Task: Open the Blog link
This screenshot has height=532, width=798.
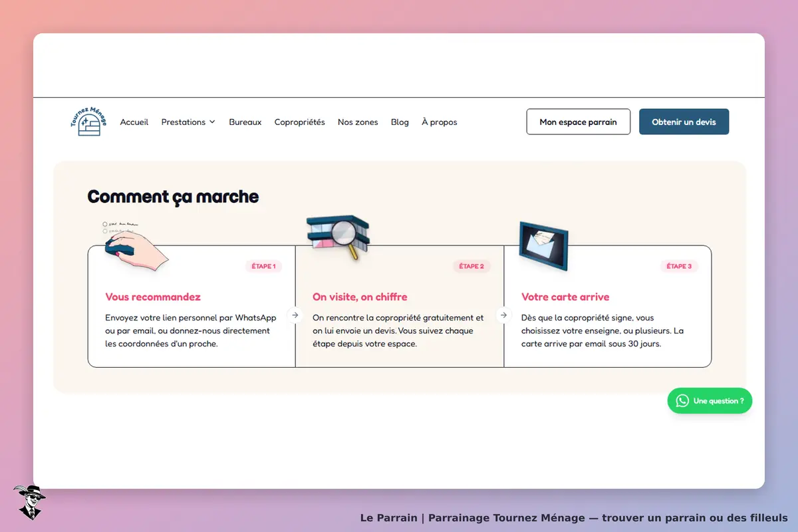Action: pos(400,122)
